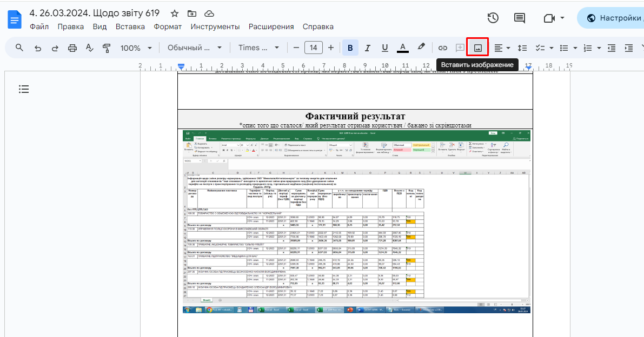The image size is (644, 337).
Task: Click the insert link icon
Action: 442,48
